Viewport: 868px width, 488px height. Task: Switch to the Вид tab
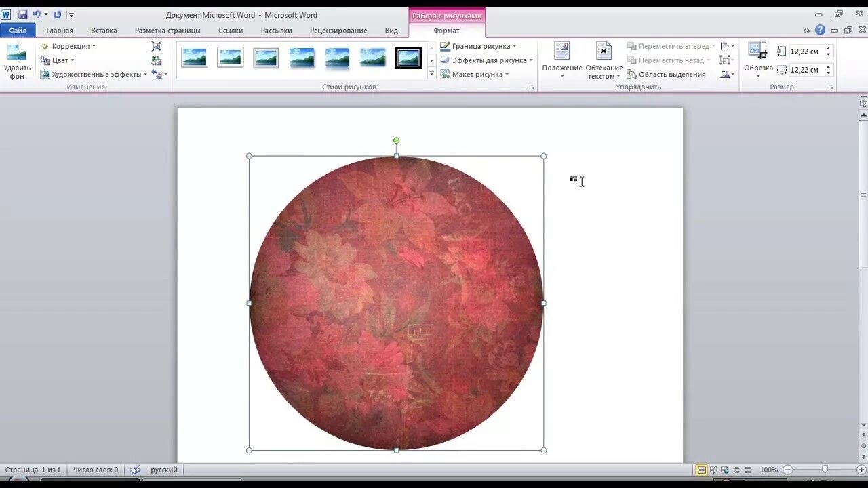[x=391, y=30]
